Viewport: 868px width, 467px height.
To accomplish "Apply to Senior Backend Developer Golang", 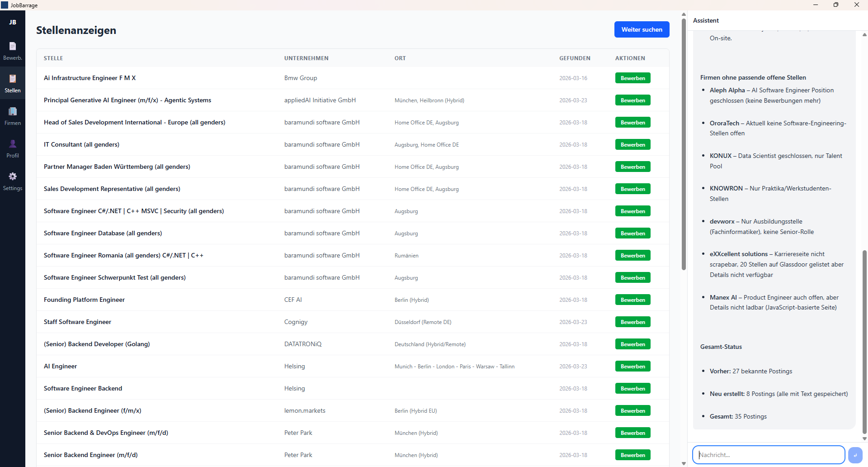I will pyautogui.click(x=632, y=344).
